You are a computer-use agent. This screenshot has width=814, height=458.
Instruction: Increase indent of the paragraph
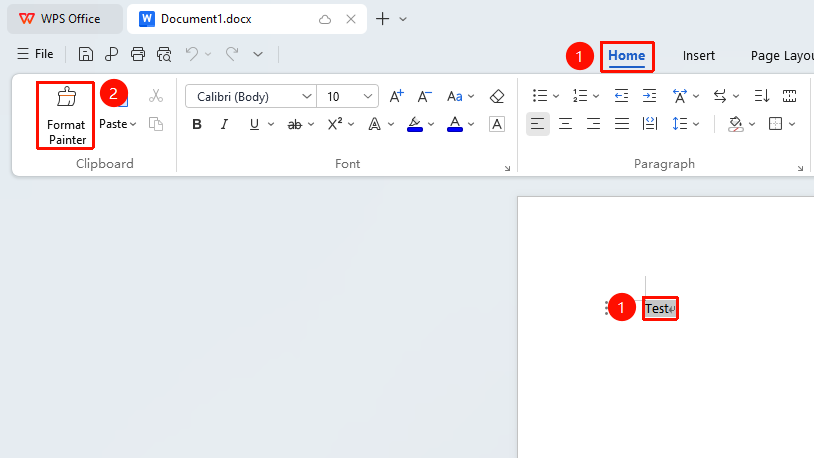(x=649, y=96)
